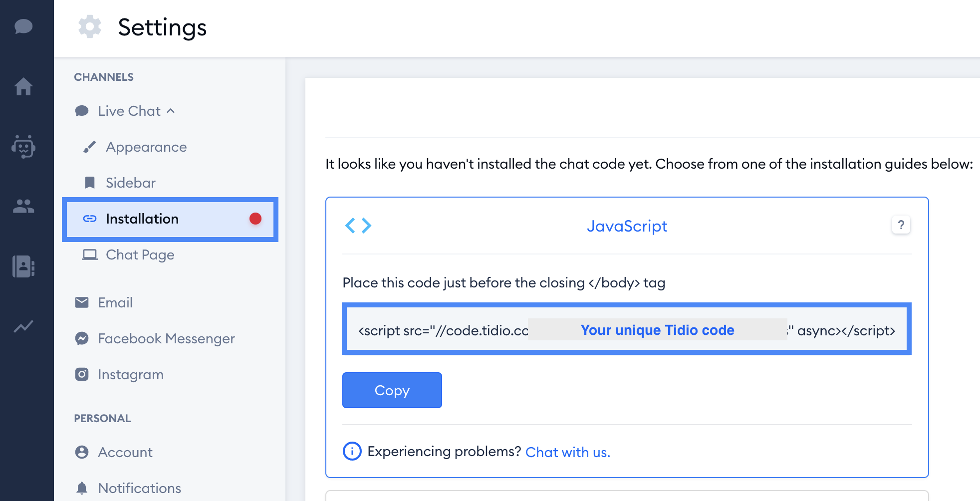Copy the JavaScript installation code
The height and width of the screenshot is (501, 980).
392,390
